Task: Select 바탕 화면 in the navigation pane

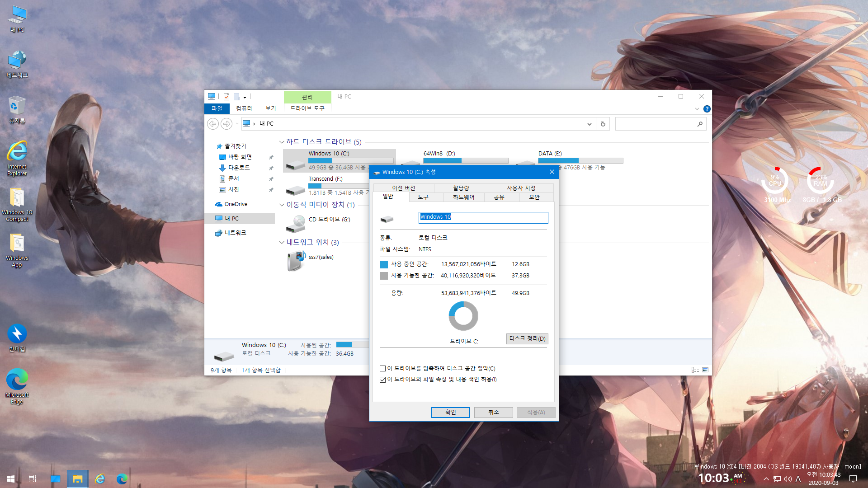Action: point(240,157)
